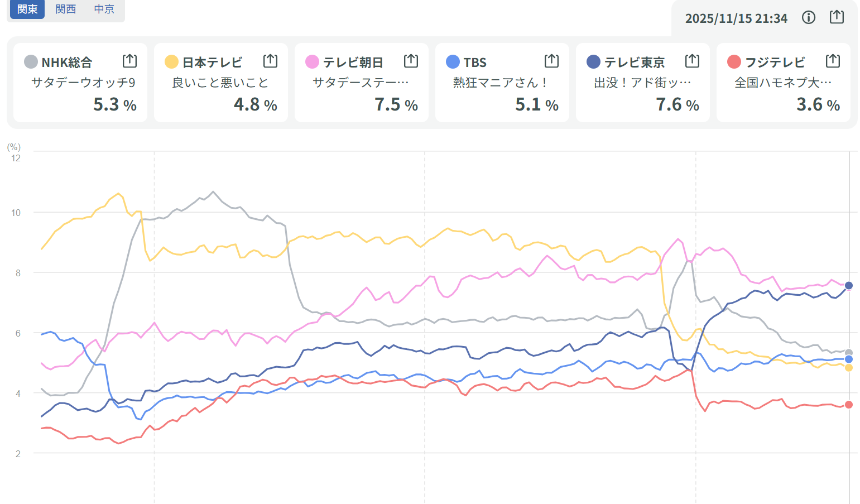Screen dimensions: 860x504
Task: Open the サタデーウオッチ9 program title
Action: coord(83,83)
